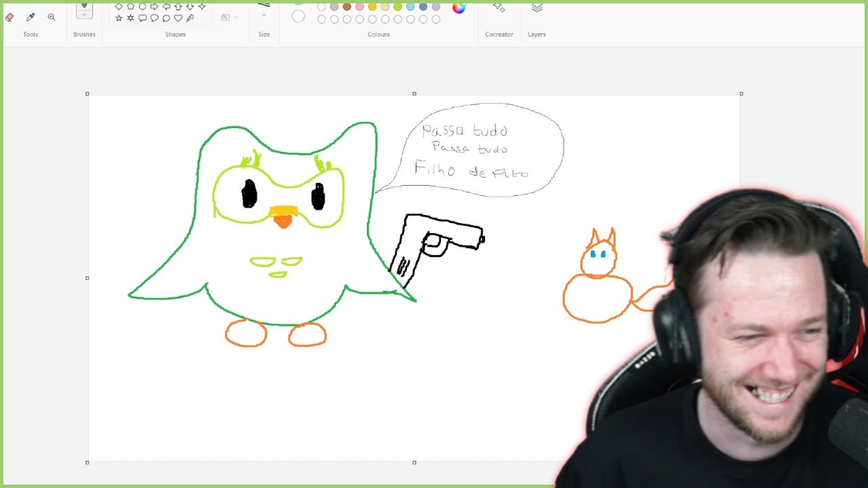868x488 pixels.
Task: Select the empty custom colour slot under lavender
Action: [436, 20]
